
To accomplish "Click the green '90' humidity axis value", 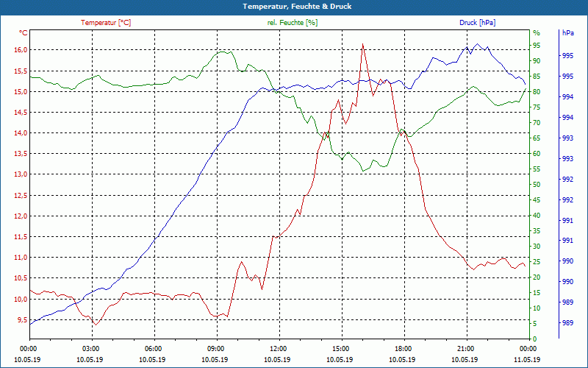I will click(537, 61).
